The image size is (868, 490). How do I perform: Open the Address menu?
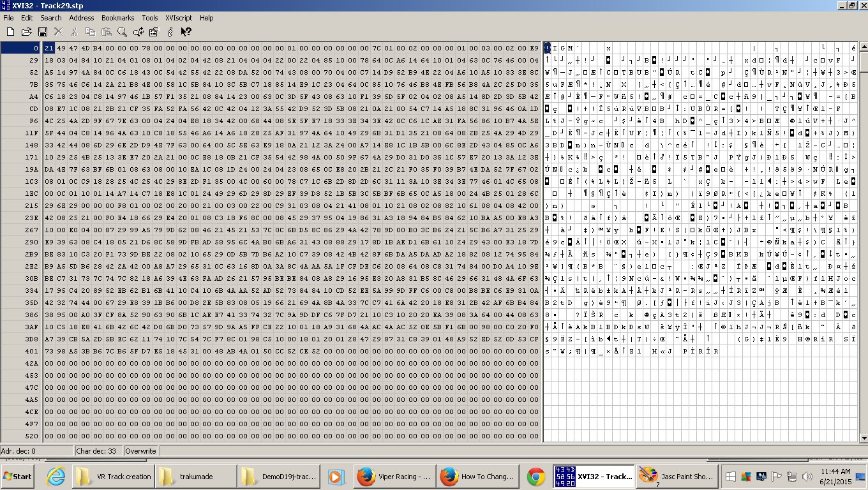click(x=82, y=18)
